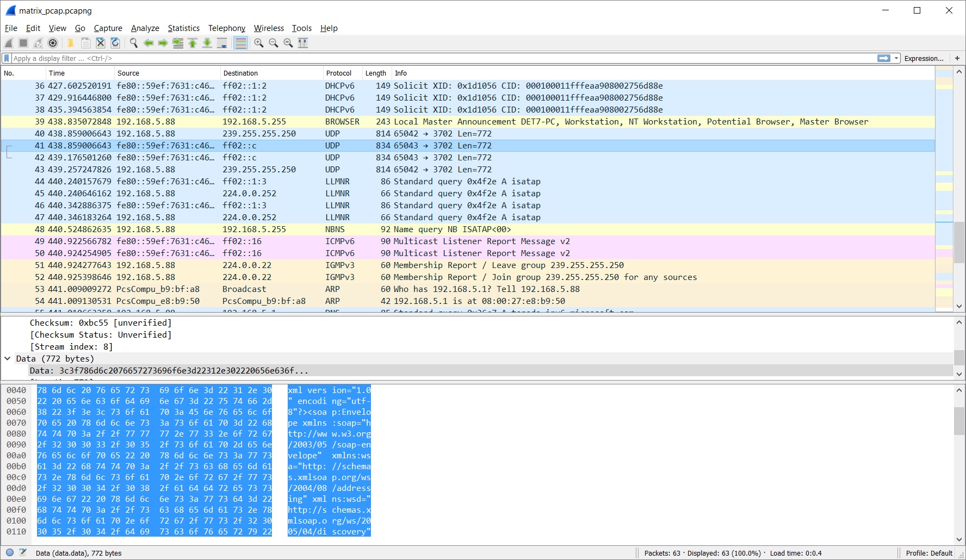Click resize columns toolbar icon

click(x=303, y=43)
